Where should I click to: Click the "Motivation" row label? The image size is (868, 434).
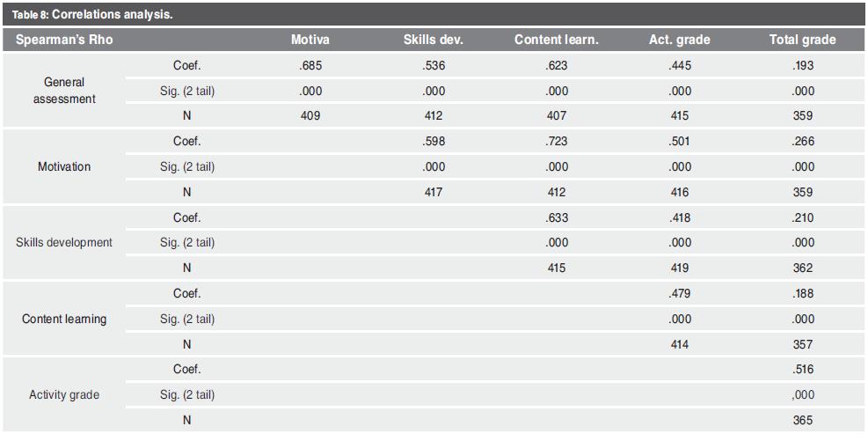coord(64,166)
